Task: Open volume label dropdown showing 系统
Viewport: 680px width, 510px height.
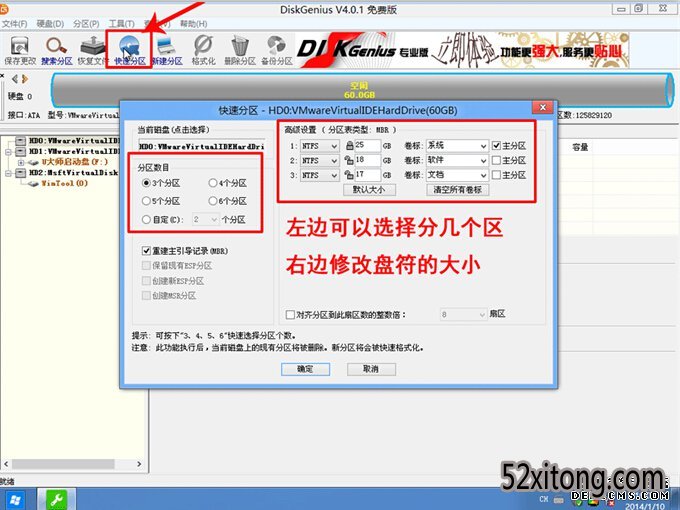Action: click(x=458, y=146)
